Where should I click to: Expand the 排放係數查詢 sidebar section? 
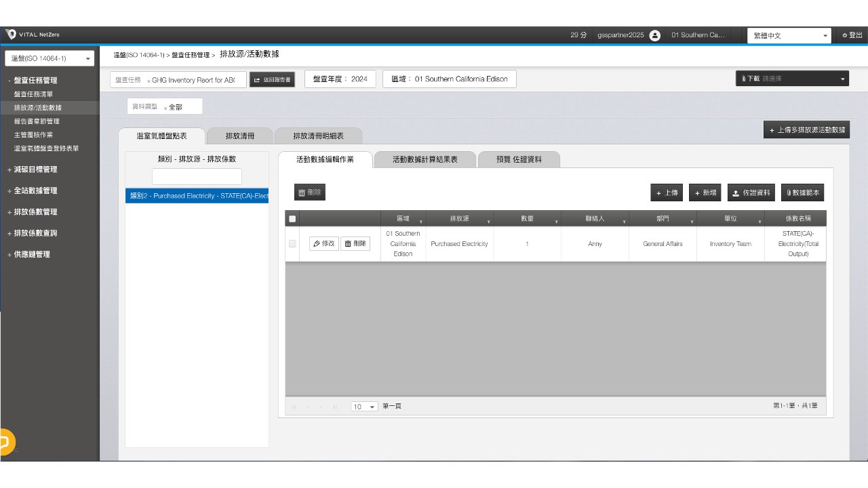coord(35,232)
